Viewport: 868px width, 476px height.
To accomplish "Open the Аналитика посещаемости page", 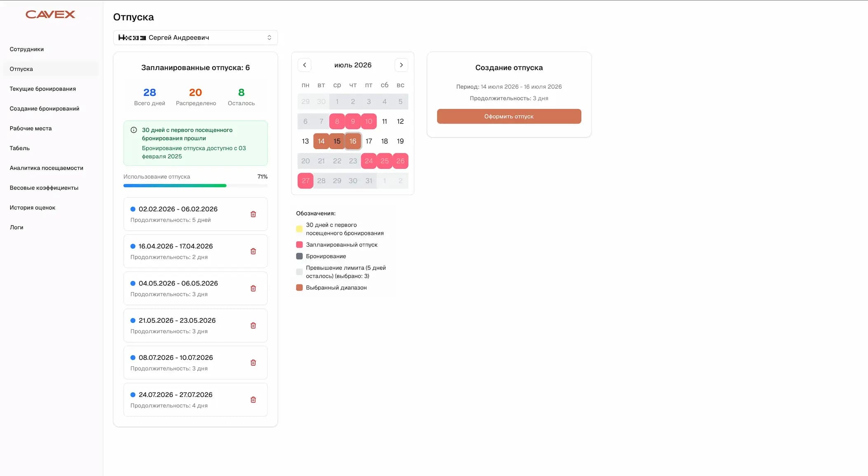I will [x=46, y=168].
